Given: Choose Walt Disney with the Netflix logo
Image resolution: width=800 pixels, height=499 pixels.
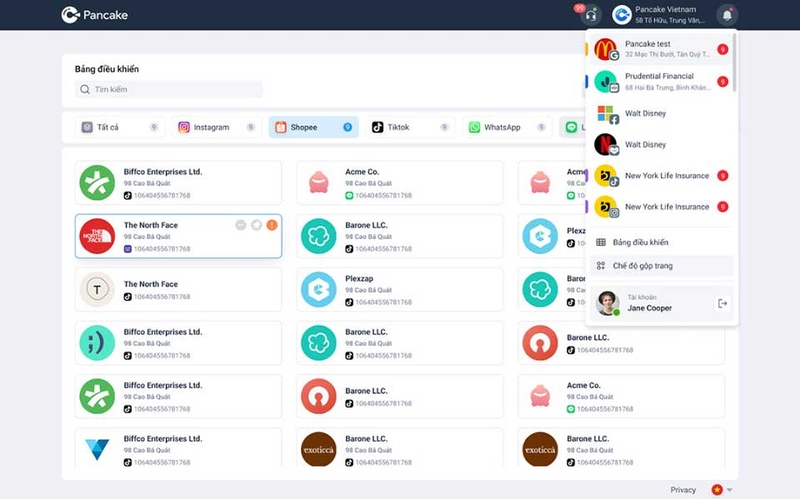Looking at the screenshot, I should pos(661,144).
